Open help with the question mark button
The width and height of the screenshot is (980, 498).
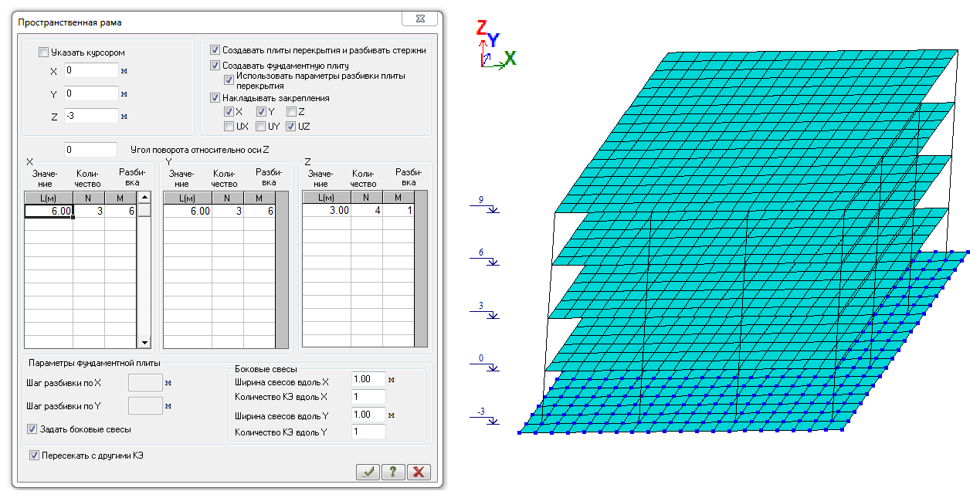(393, 473)
